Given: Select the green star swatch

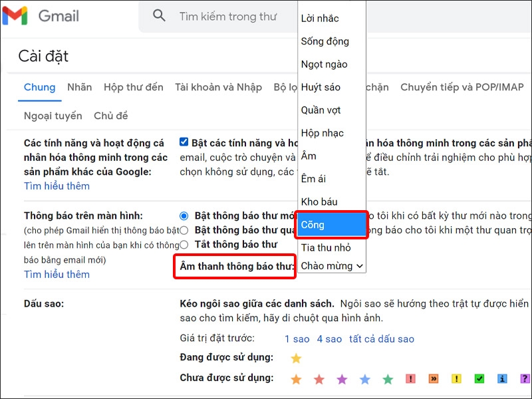Looking at the screenshot, I should [388, 378].
